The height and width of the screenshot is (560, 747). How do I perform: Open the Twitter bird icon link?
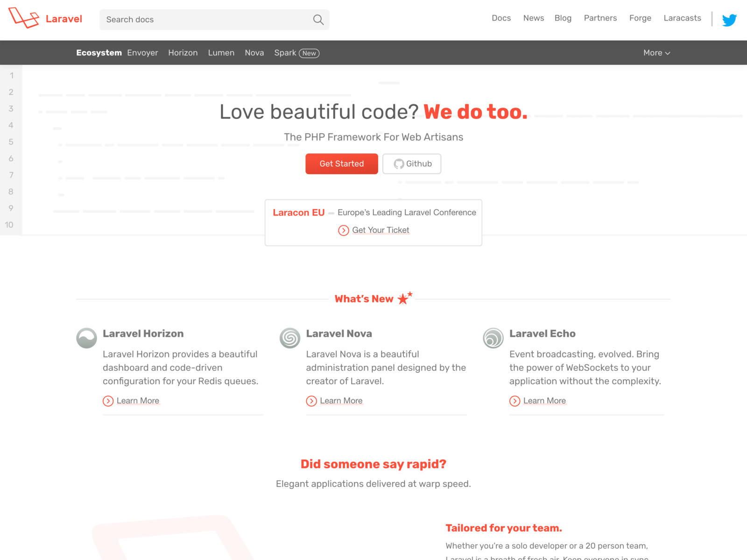tap(729, 20)
